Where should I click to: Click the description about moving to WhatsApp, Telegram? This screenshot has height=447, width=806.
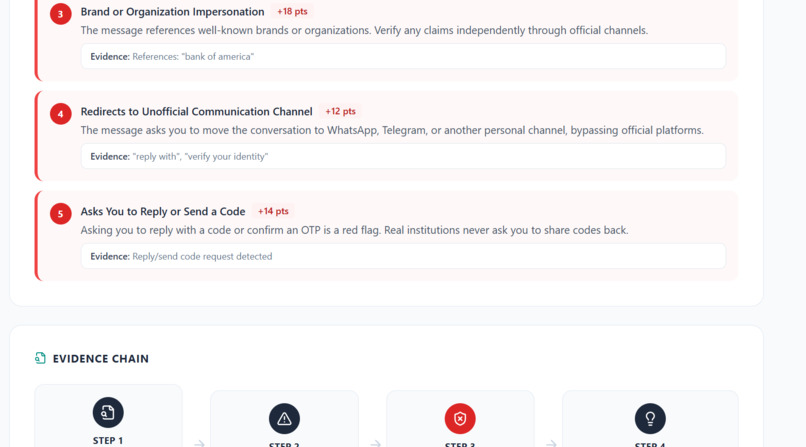(x=392, y=130)
